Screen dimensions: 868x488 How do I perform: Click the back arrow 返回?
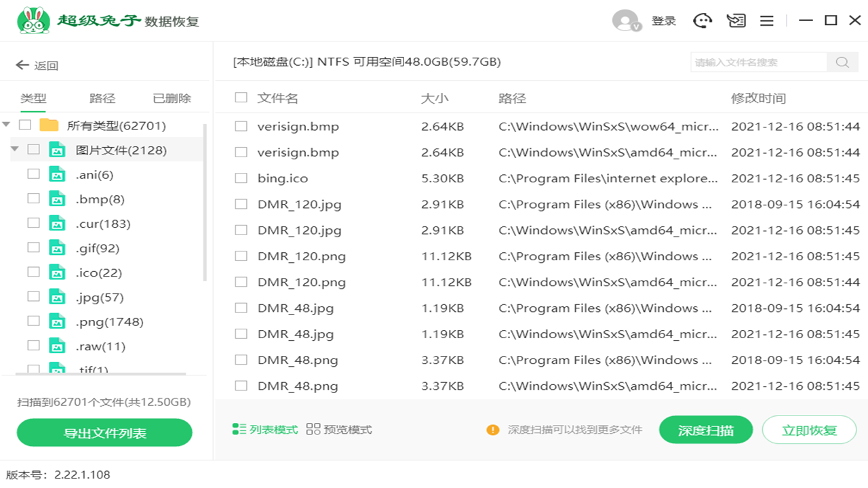coord(37,66)
